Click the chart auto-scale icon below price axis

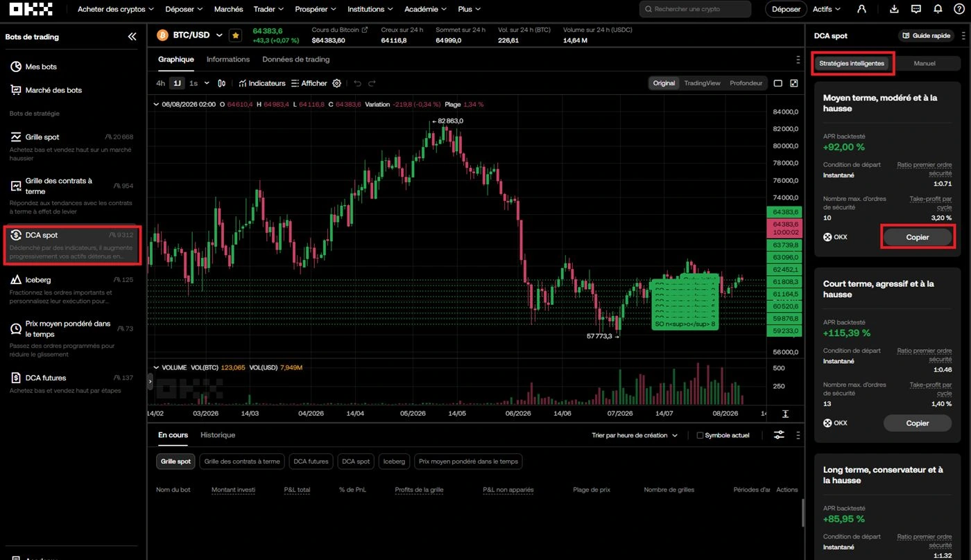[x=785, y=414]
